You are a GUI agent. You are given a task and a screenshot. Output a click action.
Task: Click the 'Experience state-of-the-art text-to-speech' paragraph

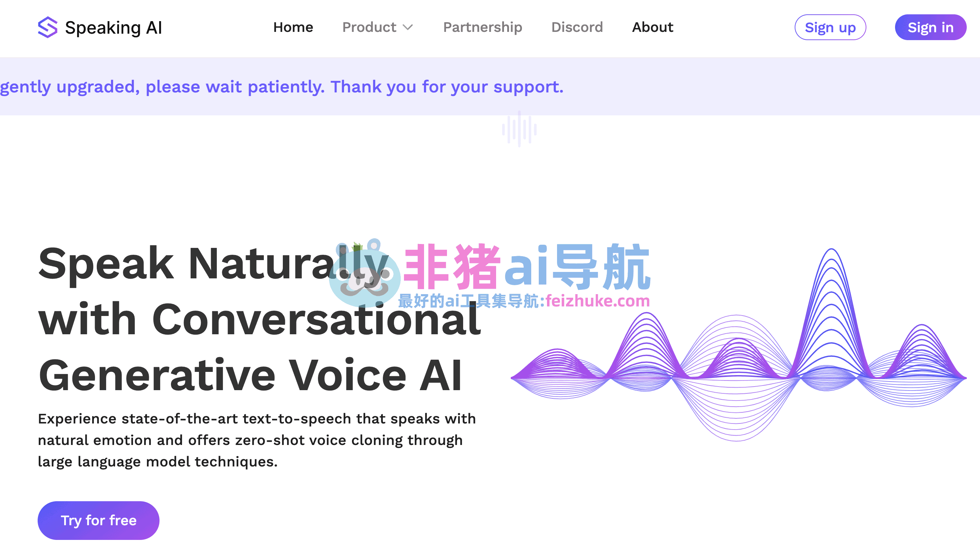[x=257, y=440]
